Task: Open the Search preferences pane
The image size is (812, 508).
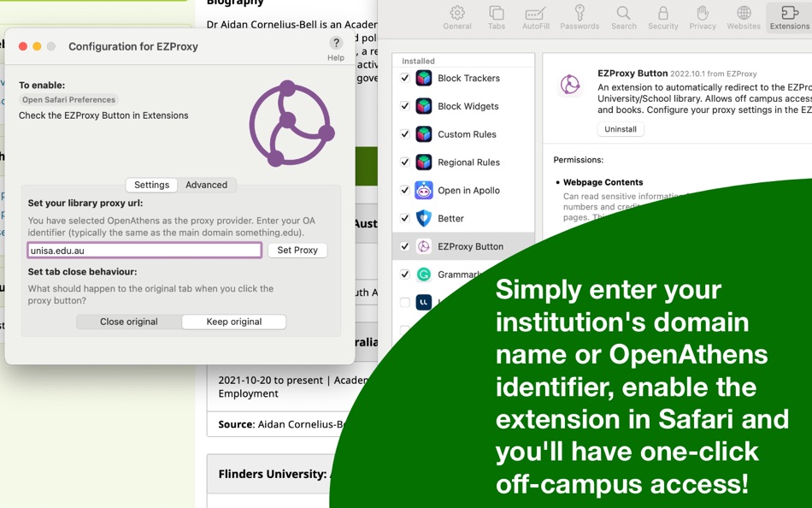Action: pos(623,18)
